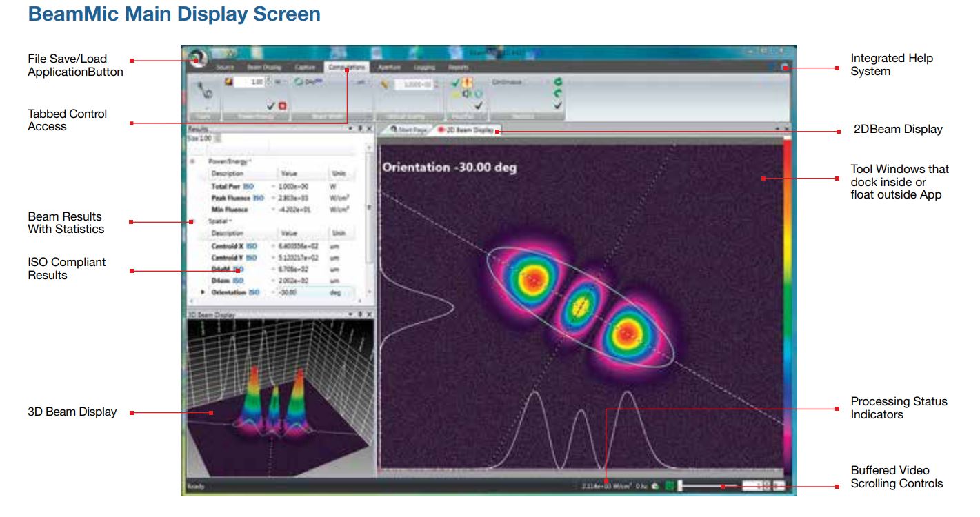
Task: Click the buffered video scrolling slider
Action: 709,486
